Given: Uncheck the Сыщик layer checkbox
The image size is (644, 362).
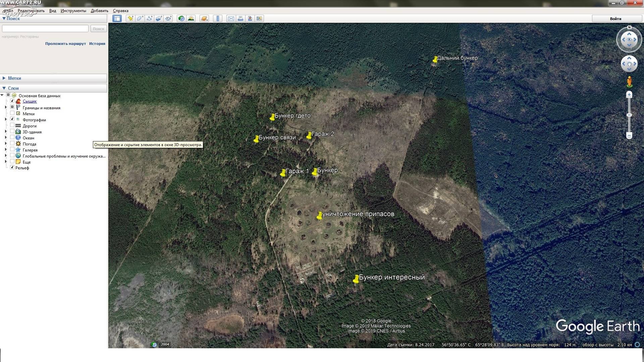Looking at the screenshot, I should [12, 101].
